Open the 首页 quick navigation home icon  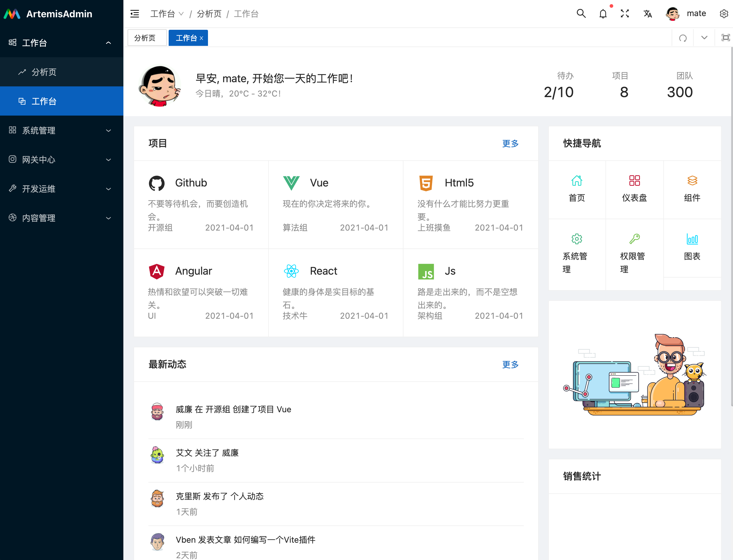577,181
